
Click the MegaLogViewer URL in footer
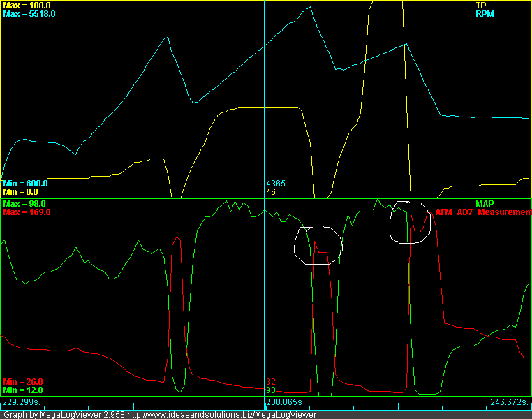(221, 415)
